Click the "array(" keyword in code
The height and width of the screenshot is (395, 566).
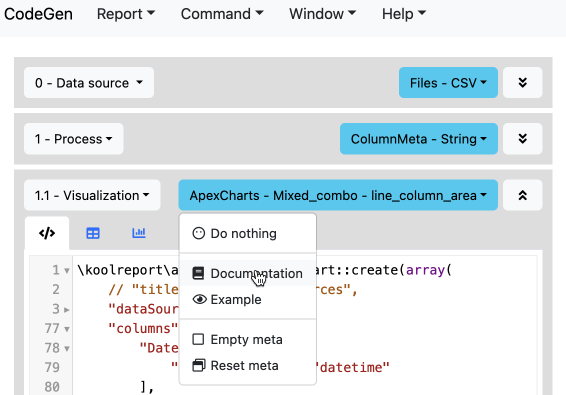(x=429, y=270)
